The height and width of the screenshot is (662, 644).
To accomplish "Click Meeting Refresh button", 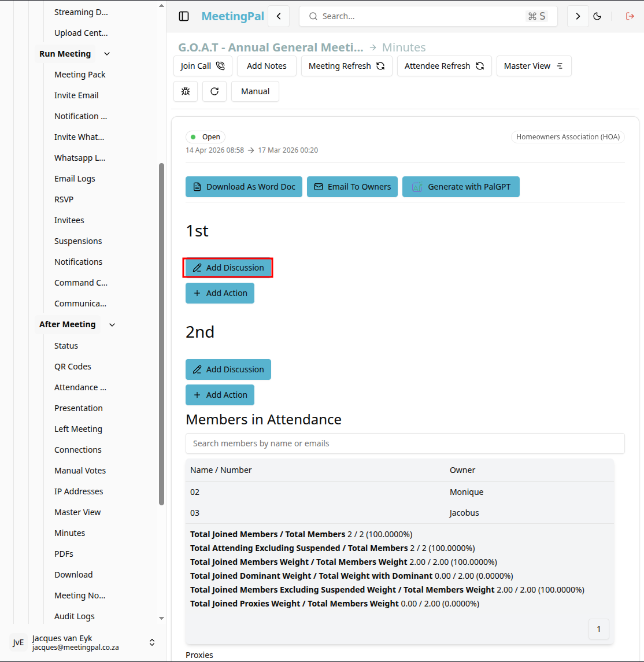I will 346,66.
